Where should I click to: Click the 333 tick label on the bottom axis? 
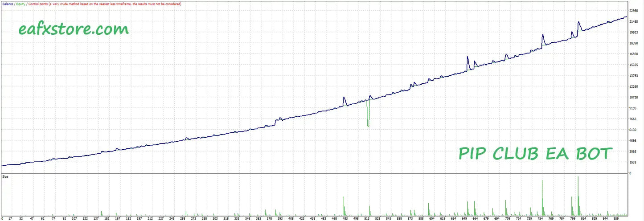237,219
